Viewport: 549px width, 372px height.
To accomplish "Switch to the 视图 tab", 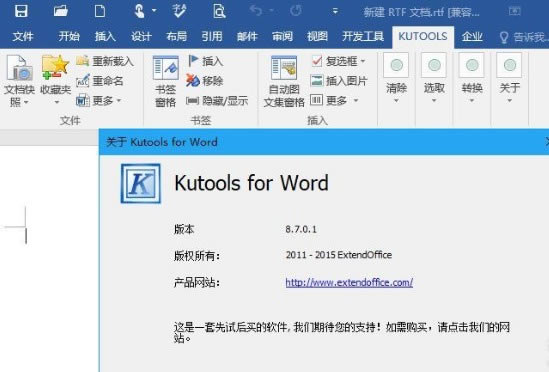I will (317, 36).
